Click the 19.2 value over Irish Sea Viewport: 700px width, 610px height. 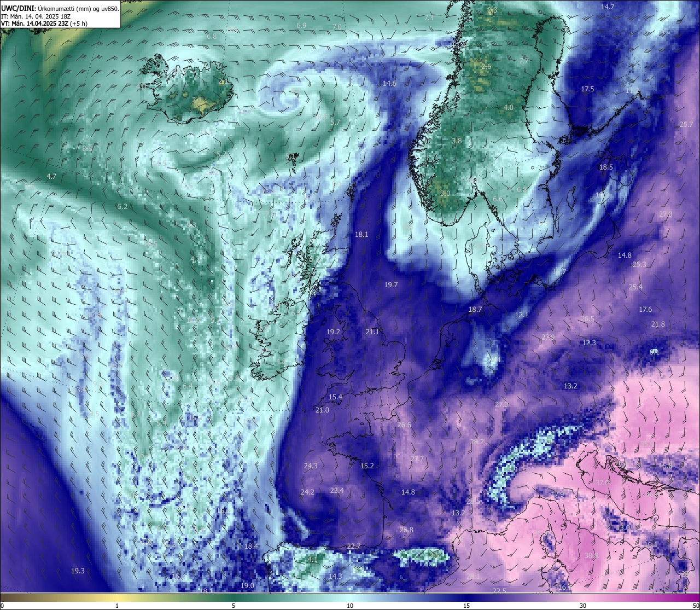(333, 332)
